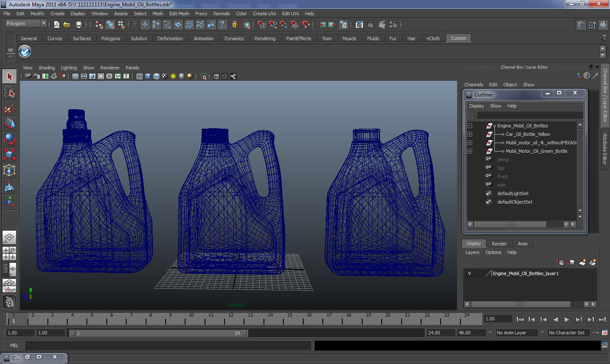Image resolution: width=610 pixels, height=364 pixels.
Task: Open the Create UVs menu
Action: (x=264, y=14)
